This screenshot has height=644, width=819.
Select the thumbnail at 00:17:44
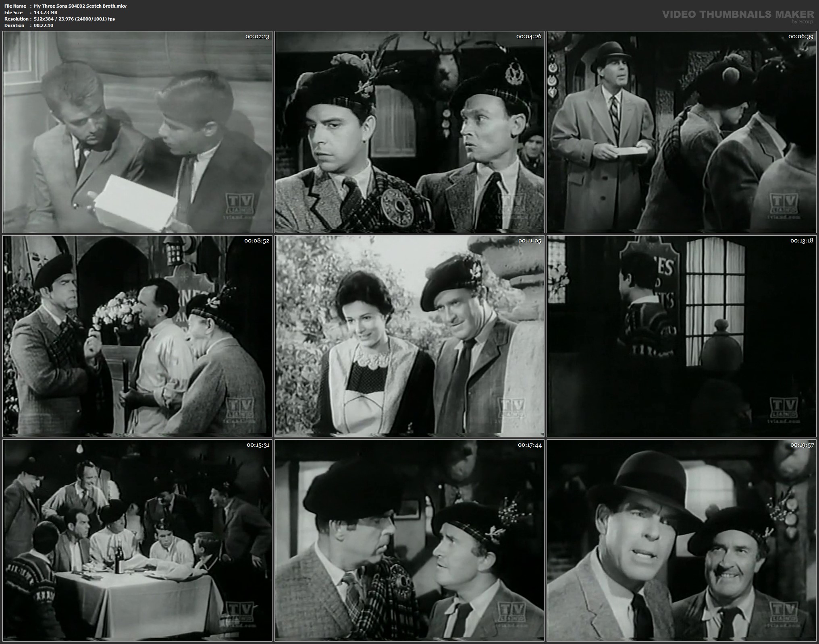[x=409, y=540]
